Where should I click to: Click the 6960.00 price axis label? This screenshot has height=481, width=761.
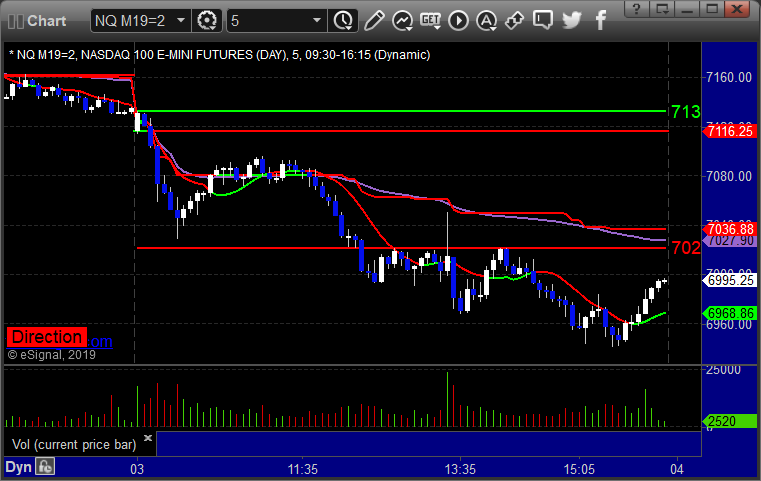tap(728, 325)
